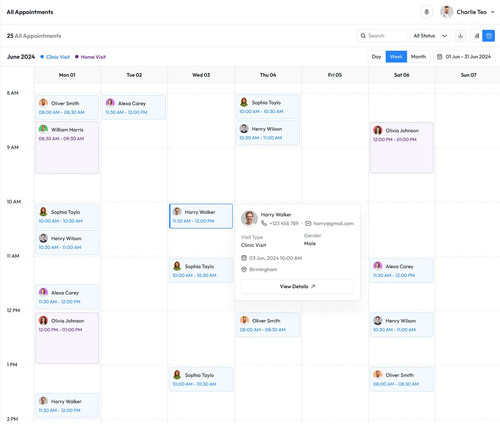Expand the Charlie Teo account menu arrow
Viewport: 500px width, 424px height.
tap(493, 12)
